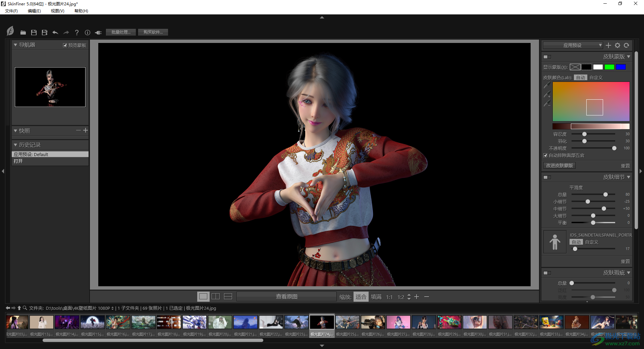Screen dimensions: 644x349
Task: Set skin color (Lab) mode to 自定义
Action: coord(596,78)
